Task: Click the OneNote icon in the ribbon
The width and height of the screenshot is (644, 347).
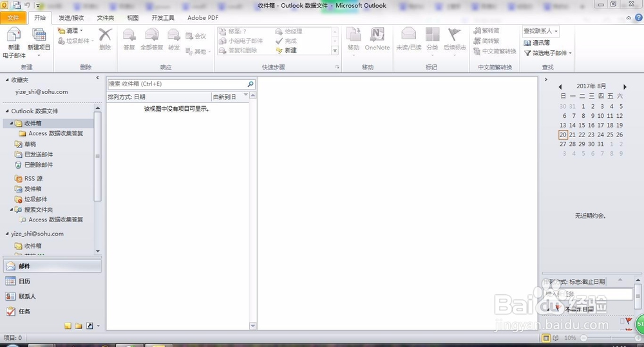Action: click(377, 35)
